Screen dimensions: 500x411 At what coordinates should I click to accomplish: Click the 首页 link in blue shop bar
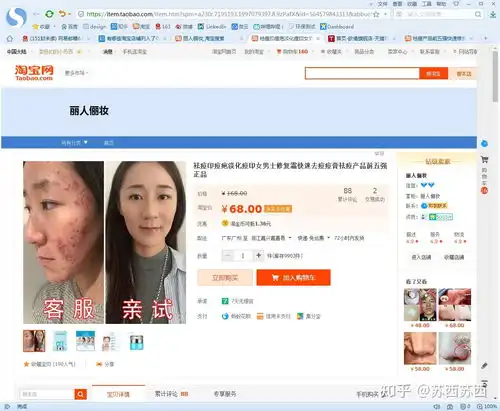(x=109, y=143)
